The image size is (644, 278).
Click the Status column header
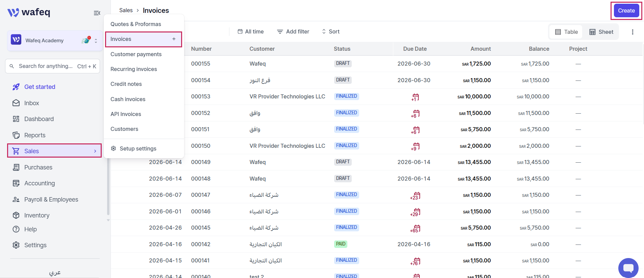[x=342, y=49]
